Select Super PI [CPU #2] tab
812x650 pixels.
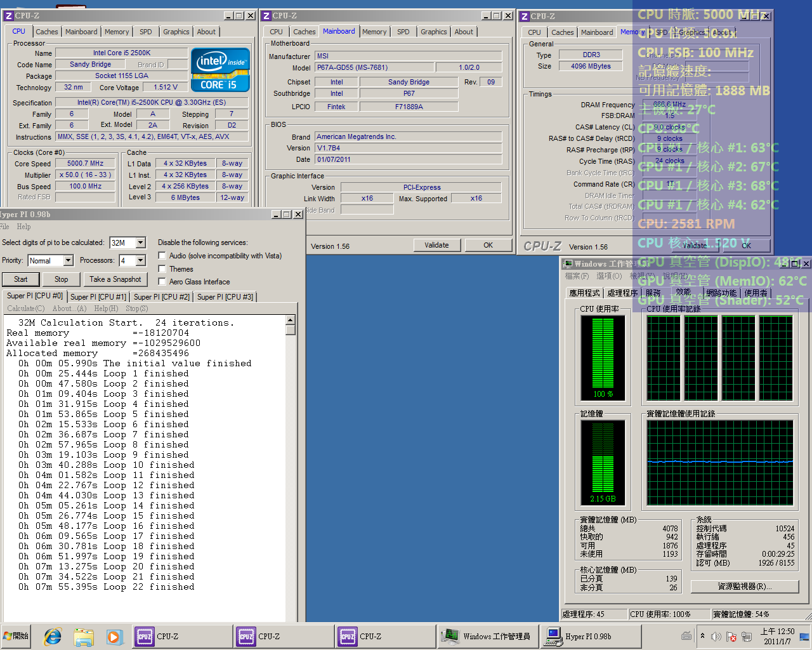(162, 296)
